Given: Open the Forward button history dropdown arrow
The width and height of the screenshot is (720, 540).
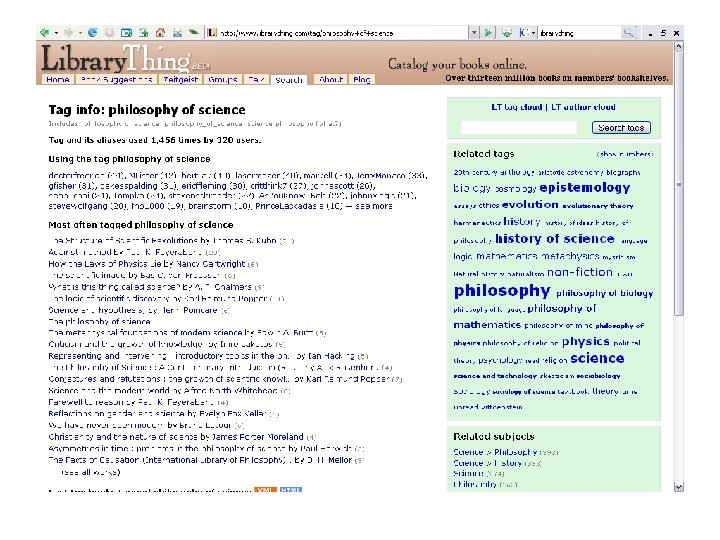Looking at the screenshot, I should click(80, 33).
